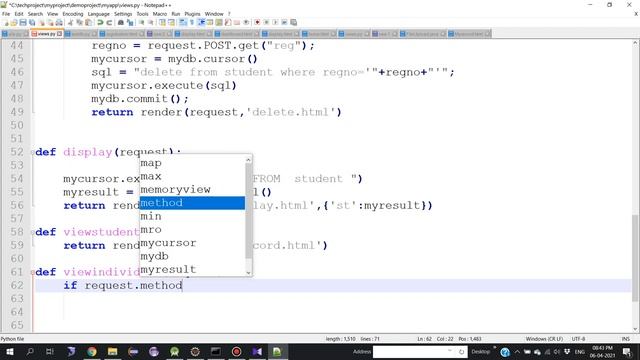640x360 pixels.
Task: Open the Settings menu
Action: pos(123,14)
